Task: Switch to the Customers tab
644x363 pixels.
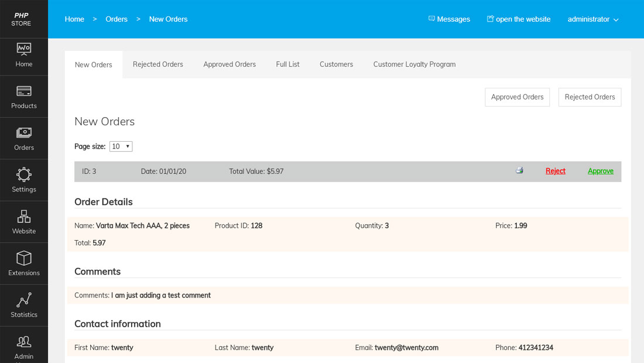Action: (337, 64)
